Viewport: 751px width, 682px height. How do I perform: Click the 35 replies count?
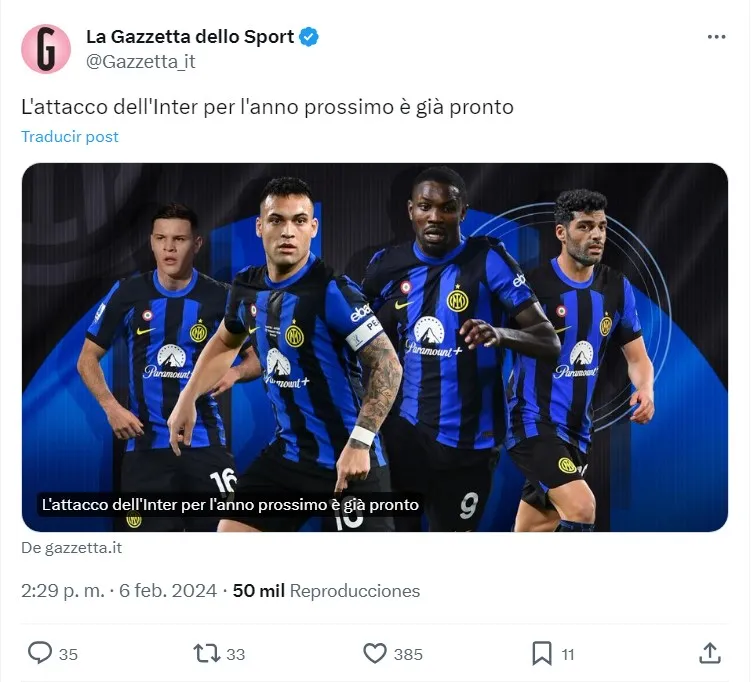pyautogui.click(x=68, y=654)
